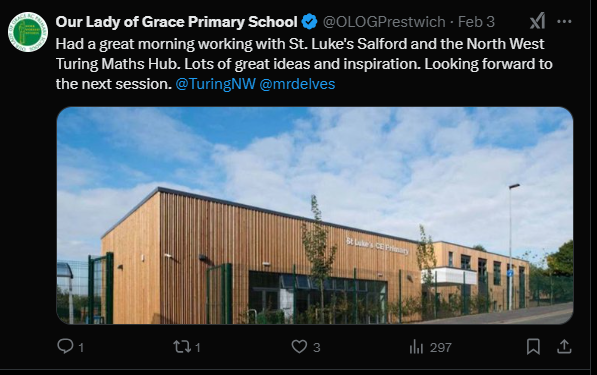Open the Feb 3 timestamp link
The image size is (597, 375).
(x=476, y=22)
